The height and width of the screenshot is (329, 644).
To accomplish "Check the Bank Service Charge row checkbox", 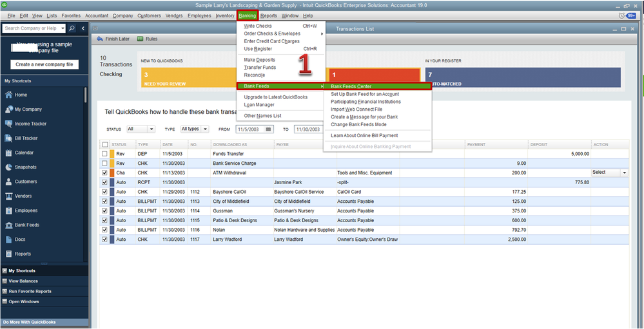I will (x=104, y=164).
